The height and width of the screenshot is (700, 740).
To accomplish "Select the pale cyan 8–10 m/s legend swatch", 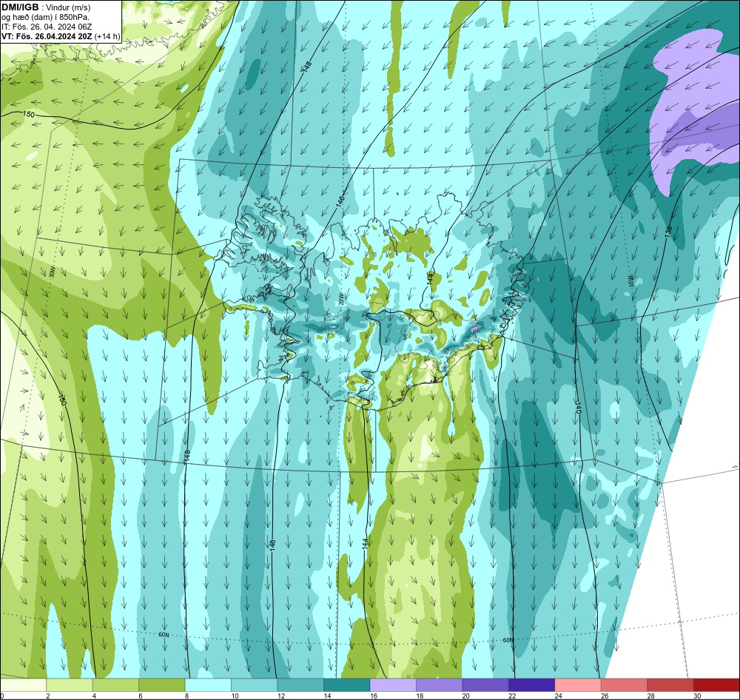I will 208,684.
